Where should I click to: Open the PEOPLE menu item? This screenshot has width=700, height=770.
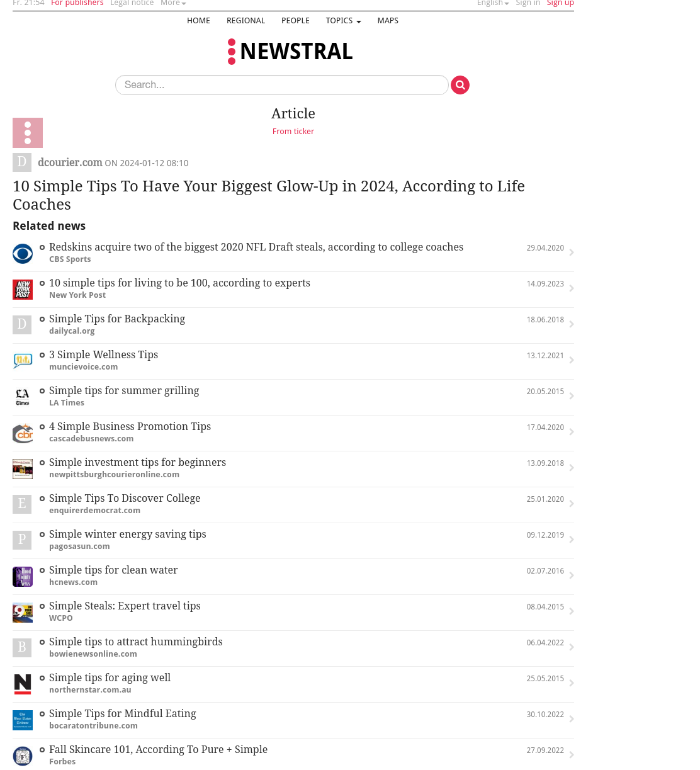click(295, 21)
